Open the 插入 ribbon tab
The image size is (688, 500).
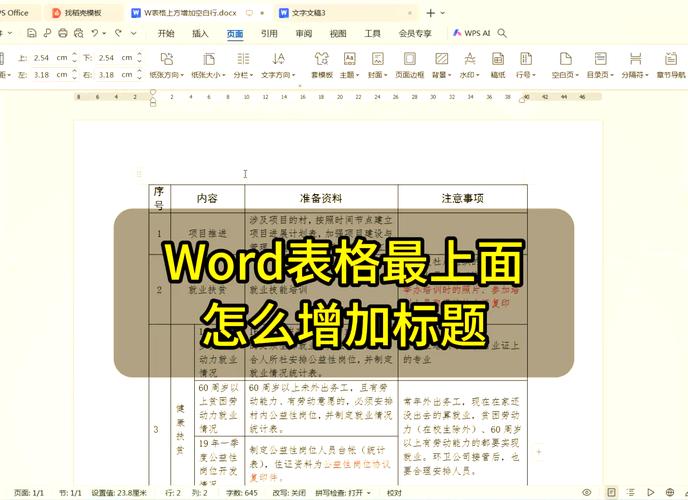pyautogui.click(x=200, y=33)
